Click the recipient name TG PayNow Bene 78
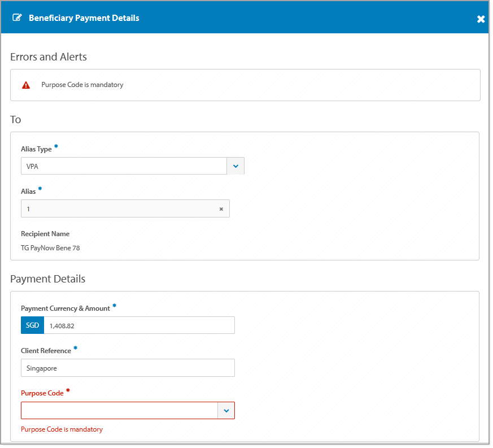The width and height of the screenshot is (493, 448). 51,247
